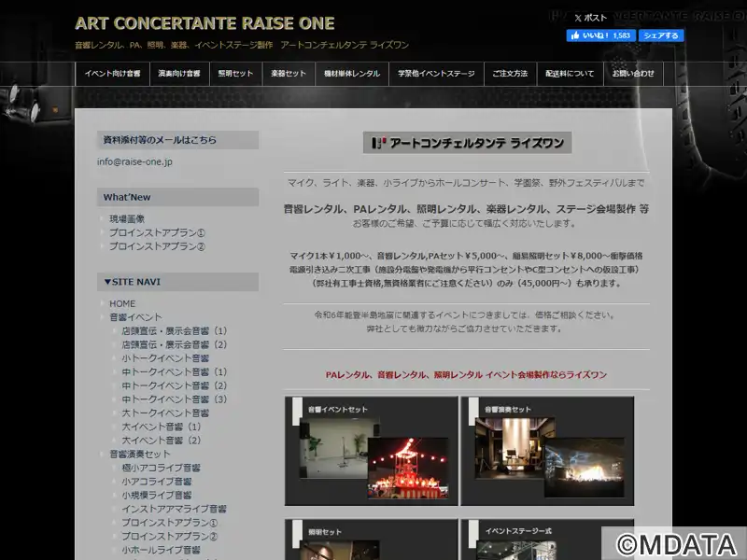Open ご注文方法 nav menu item

coord(510,74)
